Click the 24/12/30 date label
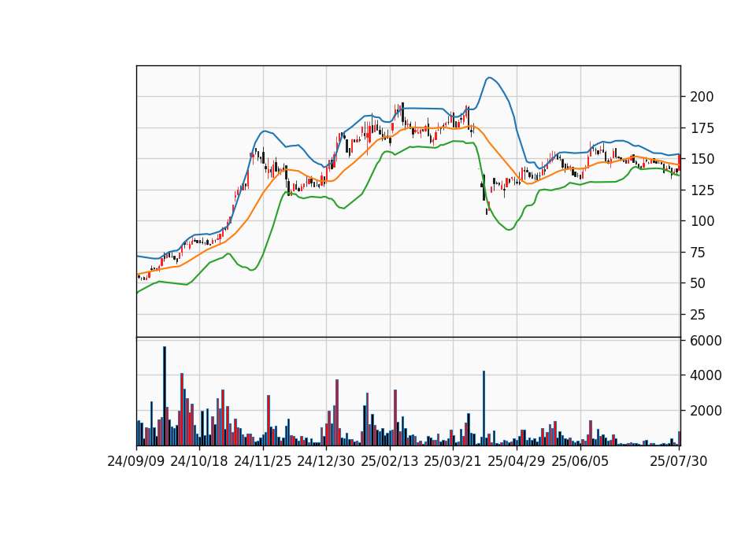This screenshot has height=543, width=756. point(326,461)
